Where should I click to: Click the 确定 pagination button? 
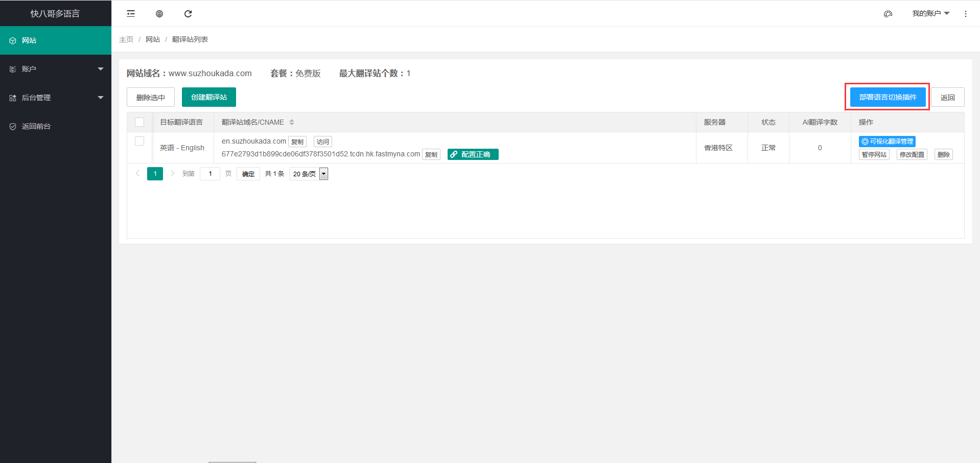[x=248, y=174]
